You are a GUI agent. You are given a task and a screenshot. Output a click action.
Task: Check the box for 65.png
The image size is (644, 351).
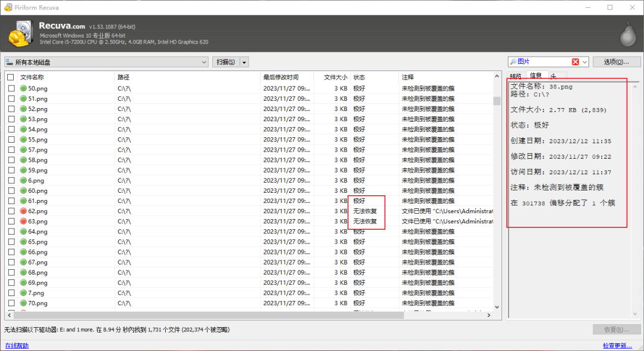coord(11,242)
